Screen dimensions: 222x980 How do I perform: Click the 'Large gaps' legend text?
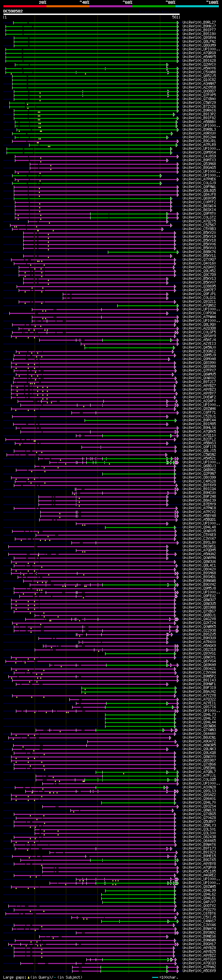coord(15,977)
